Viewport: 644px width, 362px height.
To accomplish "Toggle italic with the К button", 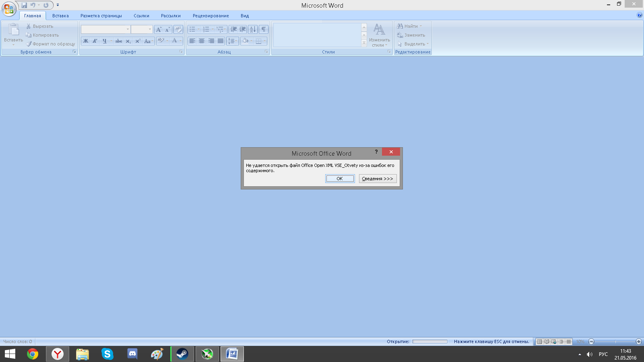I will (x=95, y=41).
